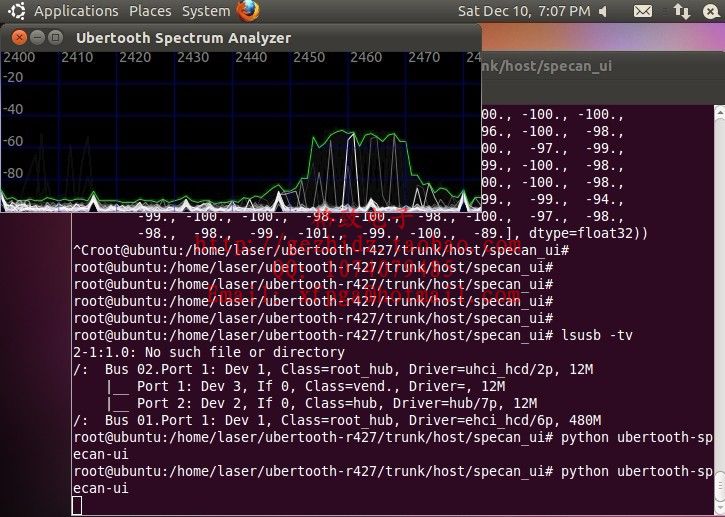This screenshot has height=517, width=725.
Task: Open the network connections indicator
Action: [x=682, y=11]
